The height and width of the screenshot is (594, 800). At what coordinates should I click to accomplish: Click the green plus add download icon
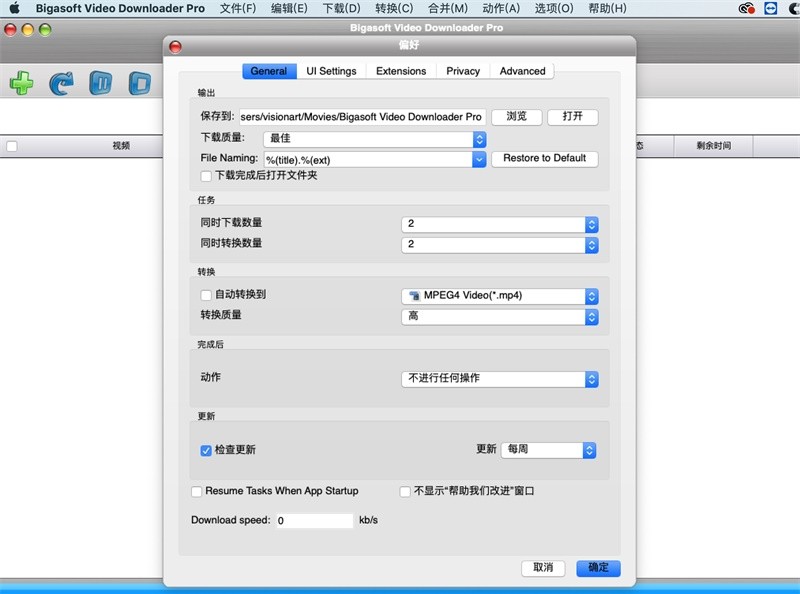point(21,83)
